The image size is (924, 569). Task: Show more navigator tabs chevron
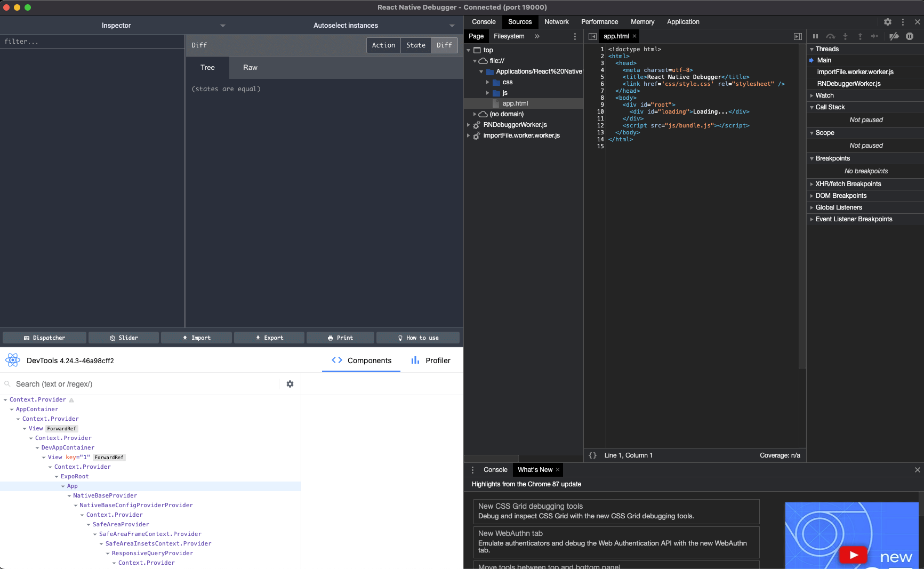(537, 36)
